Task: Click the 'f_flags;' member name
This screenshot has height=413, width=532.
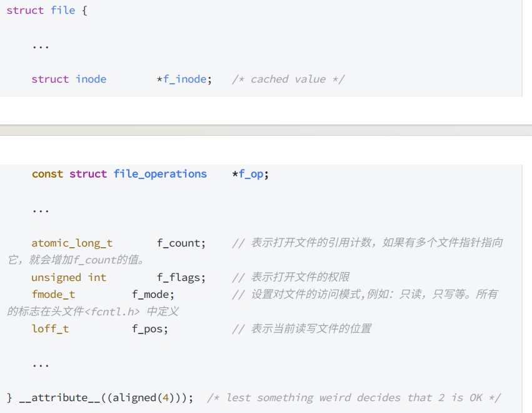Action: [x=181, y=277]
